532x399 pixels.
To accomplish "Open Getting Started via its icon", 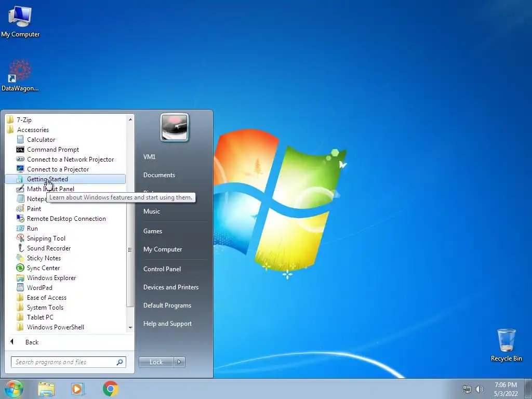I will click(20, 179).
